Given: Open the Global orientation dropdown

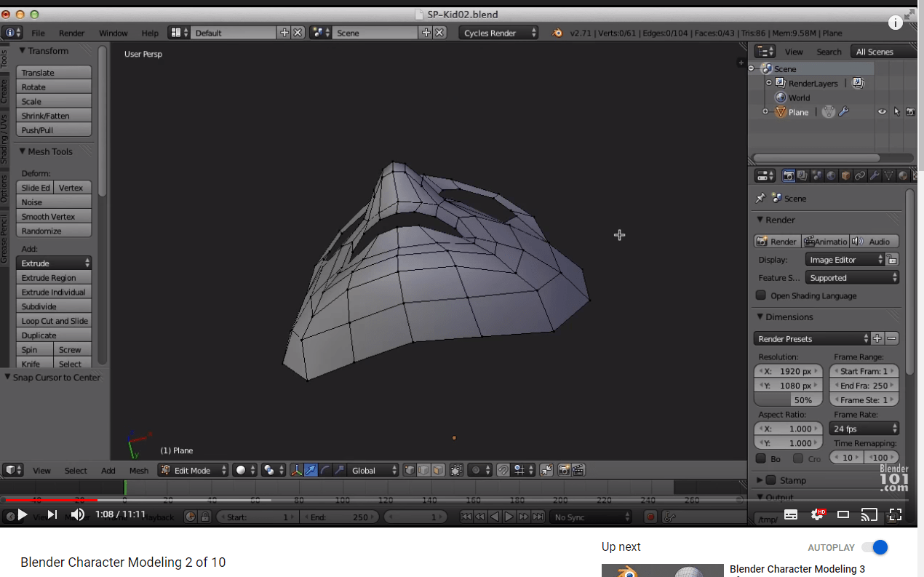Looking at the screenshot, I should [x=373, y=470].
